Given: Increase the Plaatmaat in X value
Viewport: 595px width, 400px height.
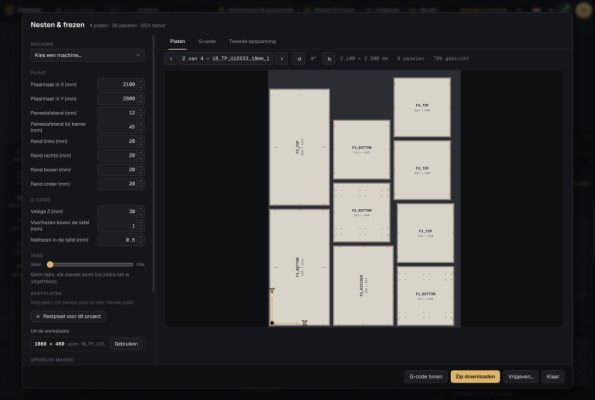Looking at the screenshot, I should pos(141,82).
